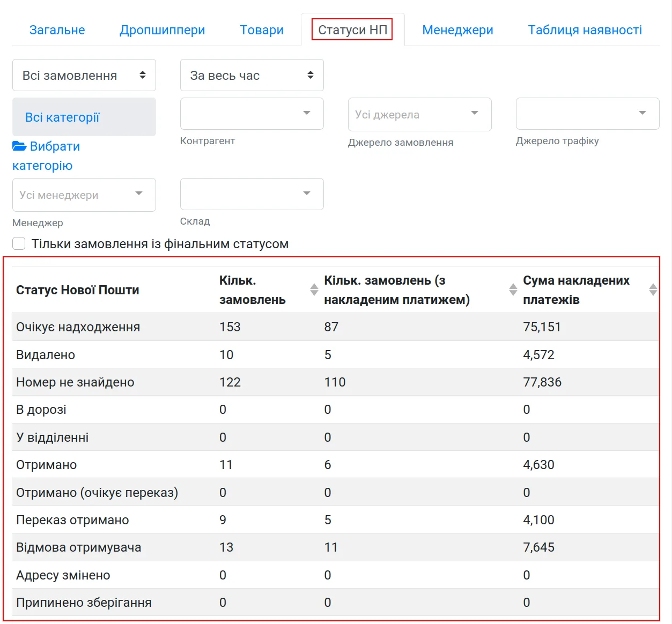Viewport: 672px width, 624px height.
Task: Select the Статуси НП tab
Action: click(x=352, y=30)
